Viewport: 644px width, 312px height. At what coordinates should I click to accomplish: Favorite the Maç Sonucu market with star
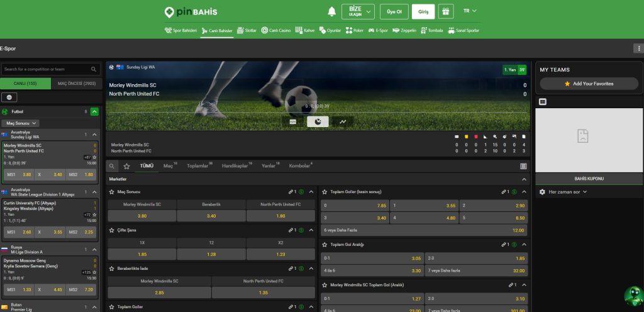(x=112, y=191)
